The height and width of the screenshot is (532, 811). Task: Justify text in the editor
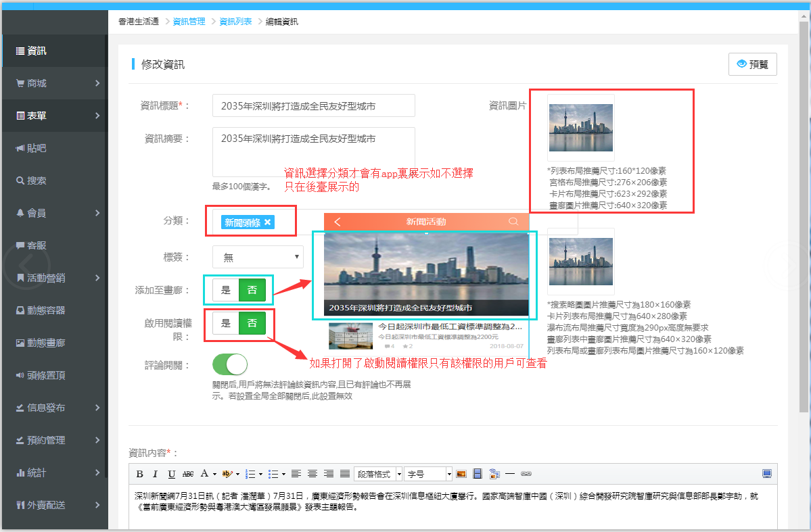click(x=345, y=474)
